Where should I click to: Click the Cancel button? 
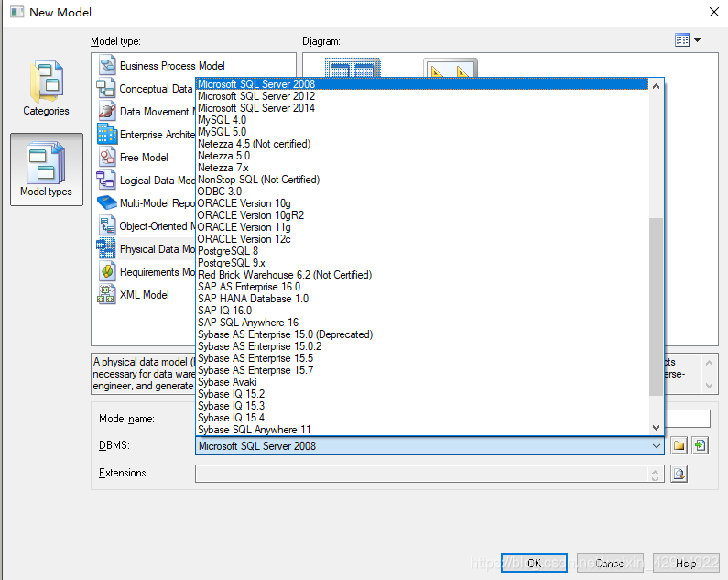coord(610,564)
